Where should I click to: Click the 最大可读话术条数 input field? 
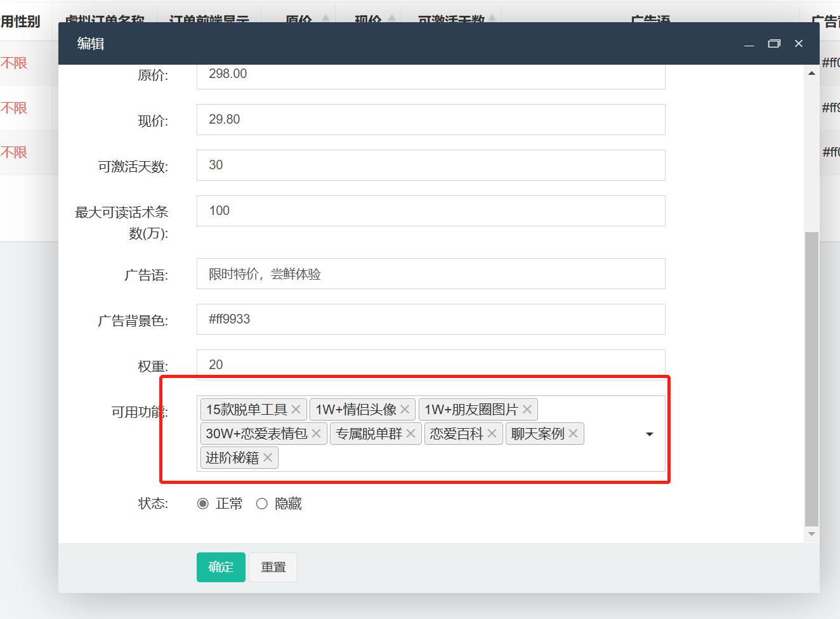(x=431, y=211)
